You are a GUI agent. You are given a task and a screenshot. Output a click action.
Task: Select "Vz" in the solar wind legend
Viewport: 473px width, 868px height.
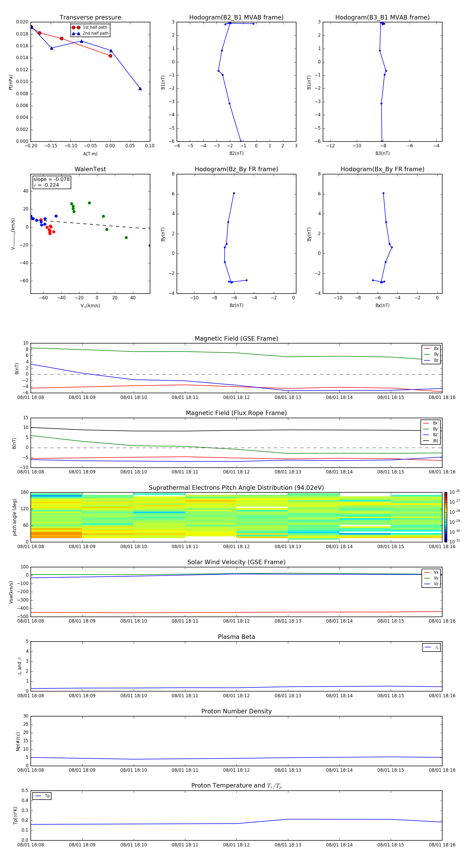click(x=431, y=584)
